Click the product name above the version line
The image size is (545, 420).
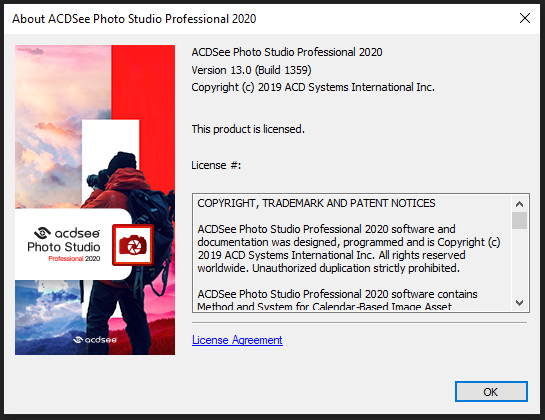click(x=287, y=52)
